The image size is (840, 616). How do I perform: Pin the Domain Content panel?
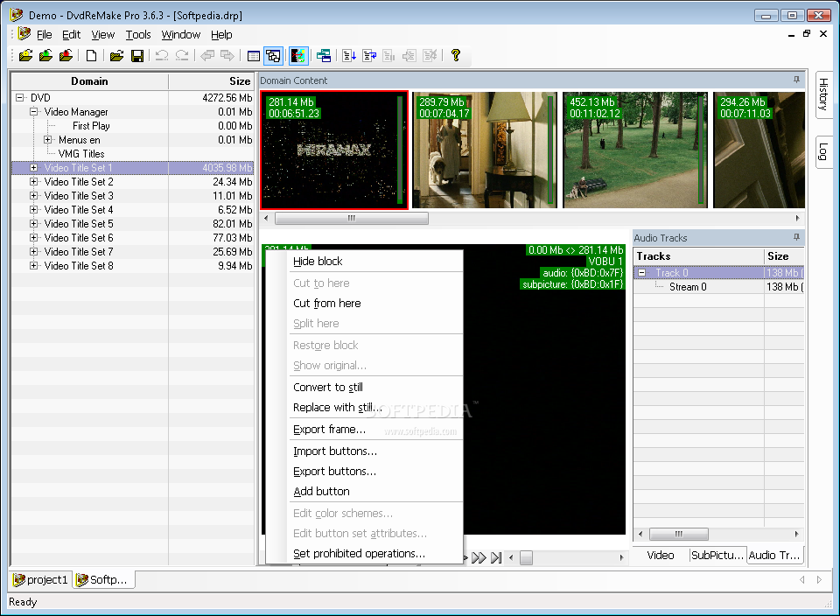(796, 80)
